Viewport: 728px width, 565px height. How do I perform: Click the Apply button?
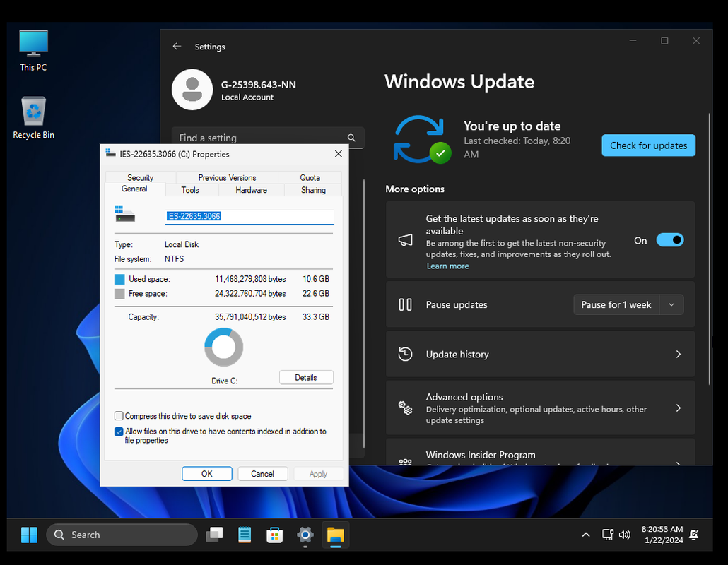click(x=318, y=474)
